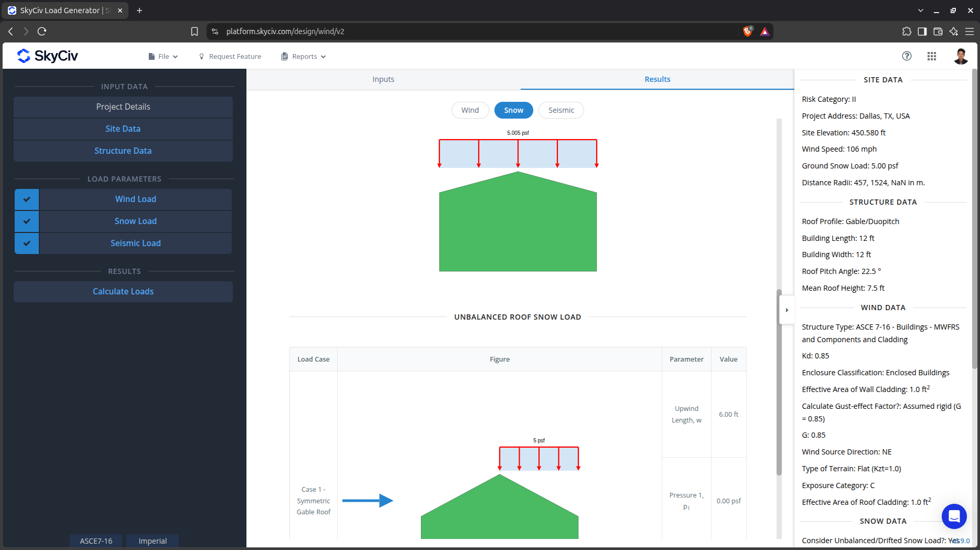The width and height of the screenshot is (980, 550).
Task: Open the Reports dropdown menu
Action: [x=304, y=56]
